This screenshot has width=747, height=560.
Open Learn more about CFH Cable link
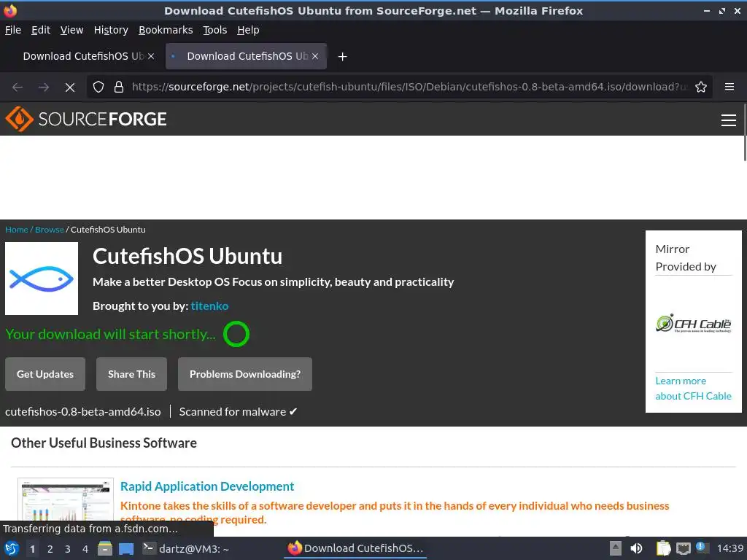click(693, 389)
